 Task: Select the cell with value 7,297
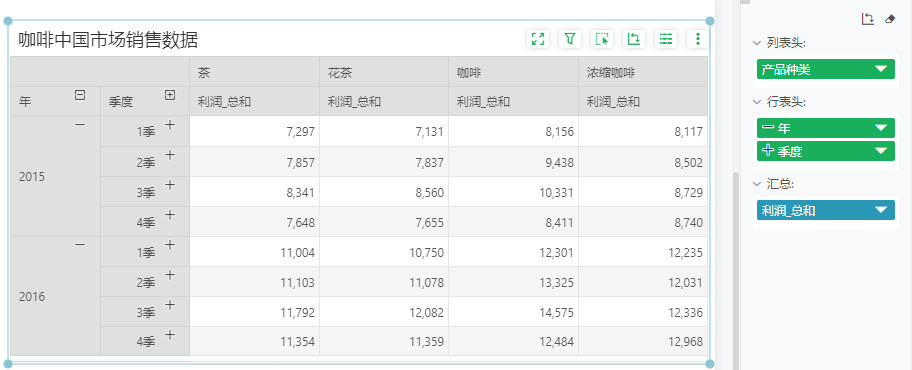point(255,131)
